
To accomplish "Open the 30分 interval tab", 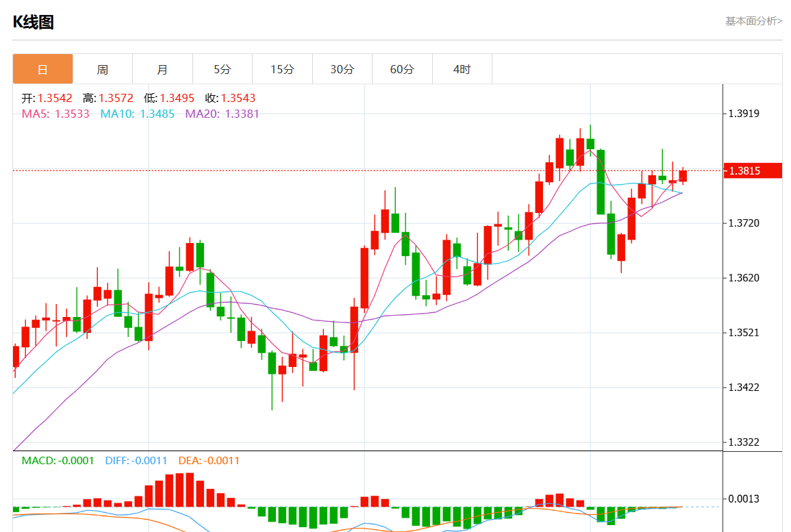I will pyautogui.click(x=342, y=69).
